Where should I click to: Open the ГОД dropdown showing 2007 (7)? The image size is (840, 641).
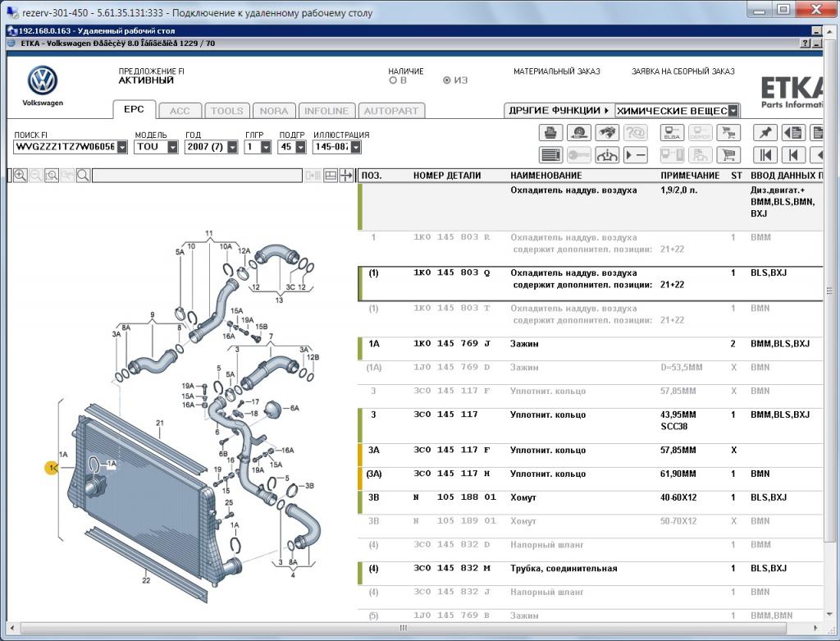pyautogui.click(x=232, y=147)
